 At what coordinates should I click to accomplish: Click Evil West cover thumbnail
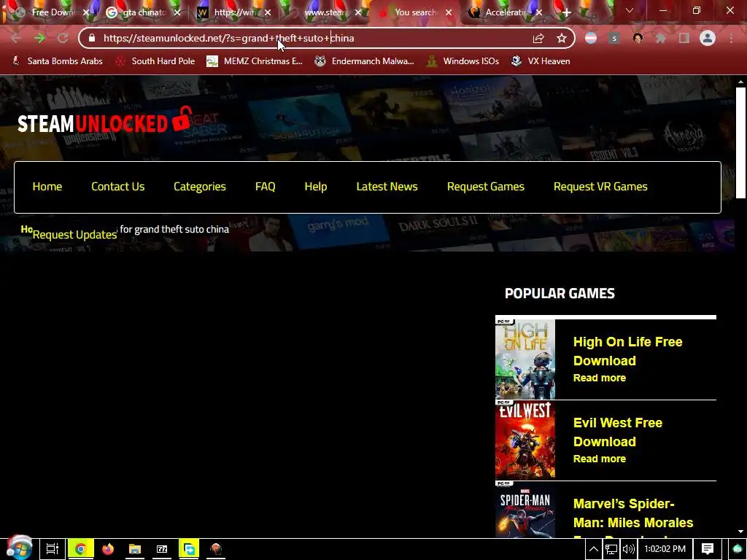click(525, 440)
